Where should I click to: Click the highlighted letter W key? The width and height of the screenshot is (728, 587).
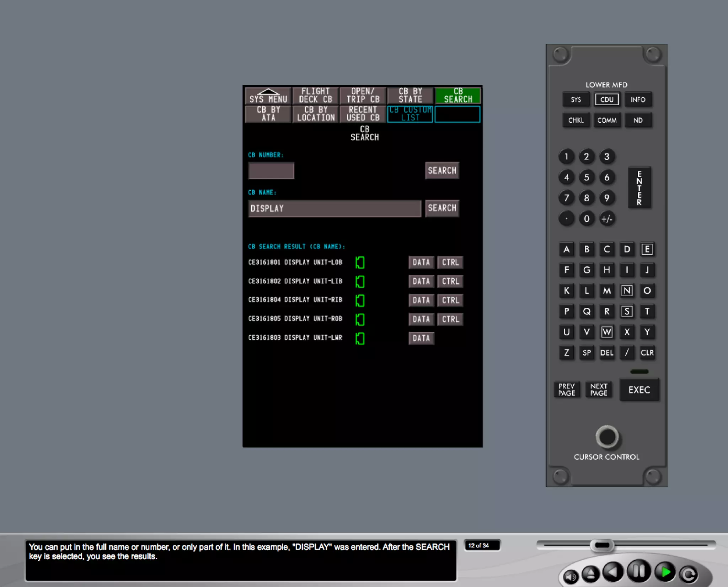pos(607,332)
